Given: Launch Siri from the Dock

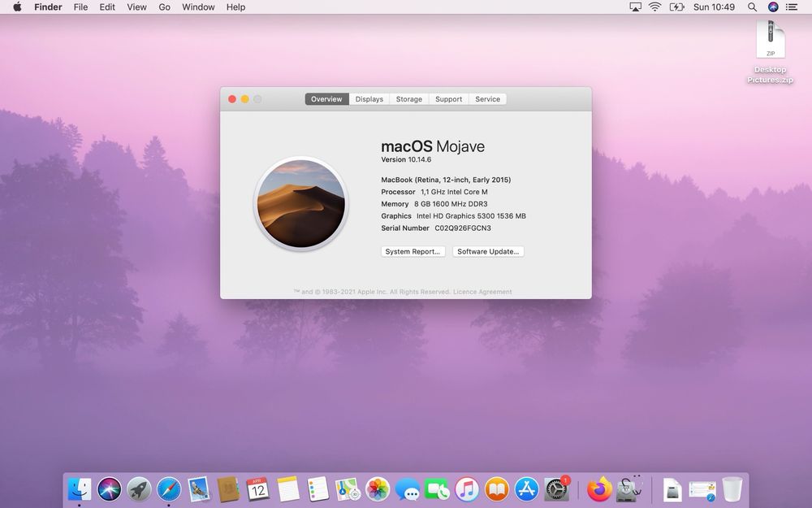Looking at the screenshot, I should point(110,489).
